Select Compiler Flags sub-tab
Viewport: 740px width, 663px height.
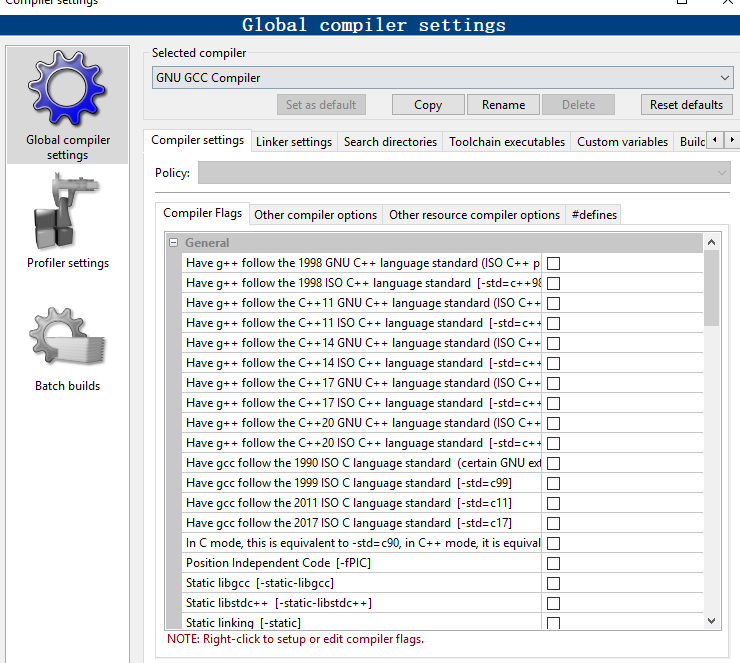tap(202, 213)
